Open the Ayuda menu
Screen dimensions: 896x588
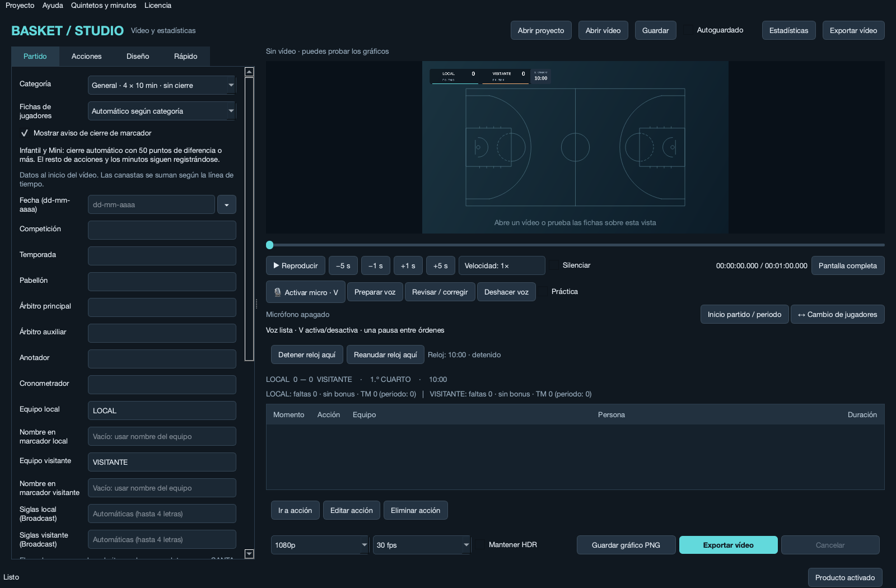[53, 6]
